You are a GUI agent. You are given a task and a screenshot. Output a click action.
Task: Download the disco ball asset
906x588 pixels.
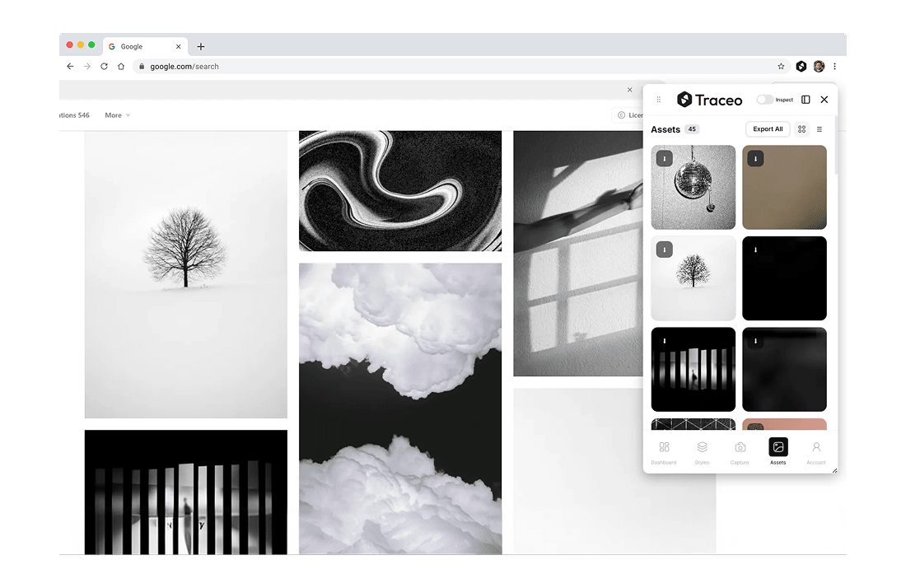[665, 159]
